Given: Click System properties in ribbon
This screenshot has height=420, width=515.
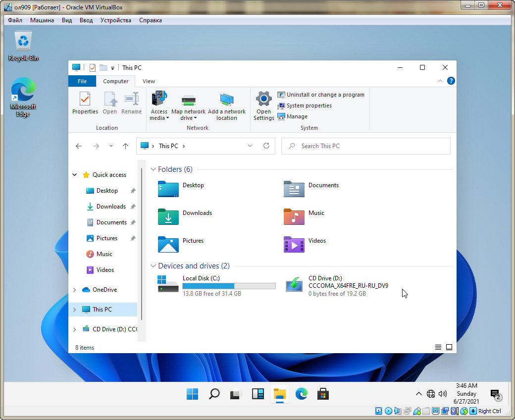Looking at the screenshot, I should pyautogui.click(x=309, y=105).
